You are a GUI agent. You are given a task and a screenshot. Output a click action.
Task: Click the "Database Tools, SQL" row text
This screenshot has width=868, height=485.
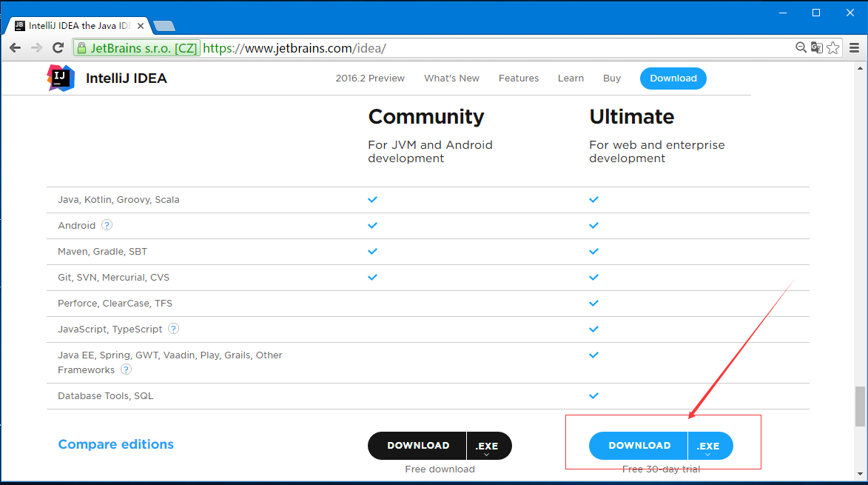[105, 396]
